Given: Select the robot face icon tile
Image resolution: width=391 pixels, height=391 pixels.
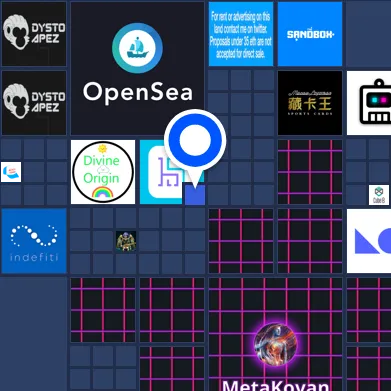Looking at the screenshot, I should coord(369,103).
